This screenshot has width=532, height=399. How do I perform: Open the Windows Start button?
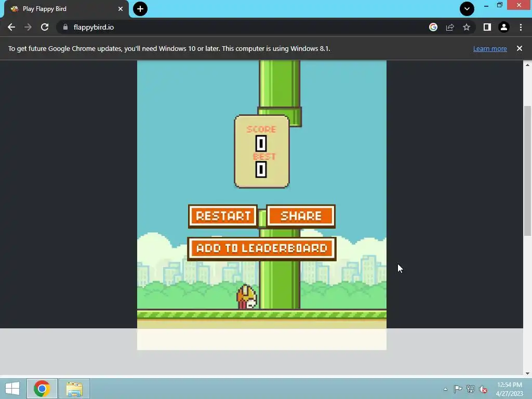(12, 389)
